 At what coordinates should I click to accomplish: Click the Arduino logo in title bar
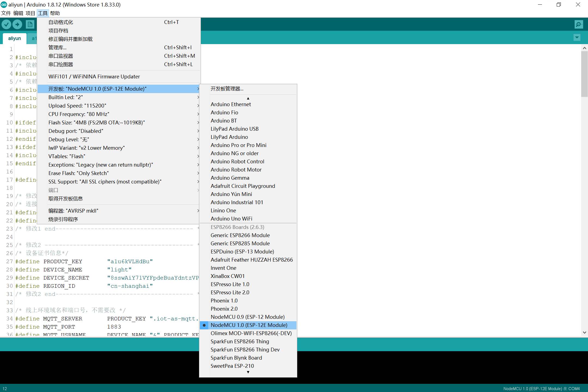coord(4,5)
